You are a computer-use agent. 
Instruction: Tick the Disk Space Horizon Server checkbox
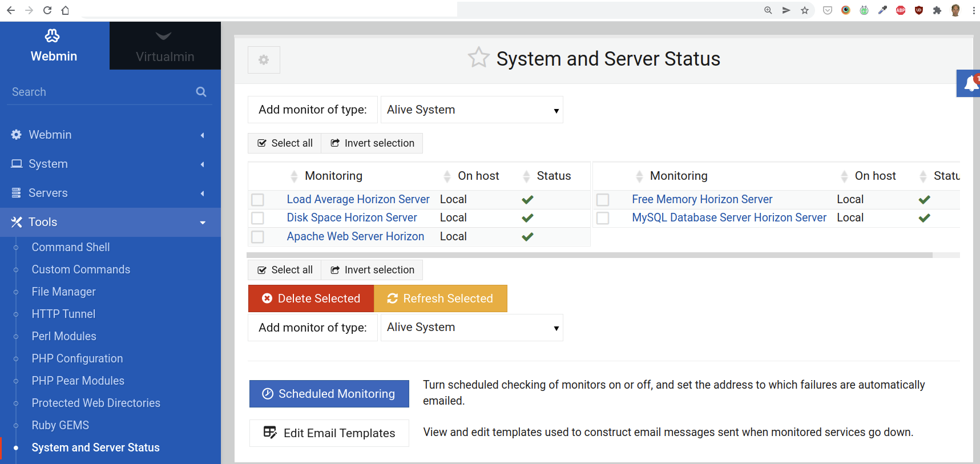(x=258, y=218)
